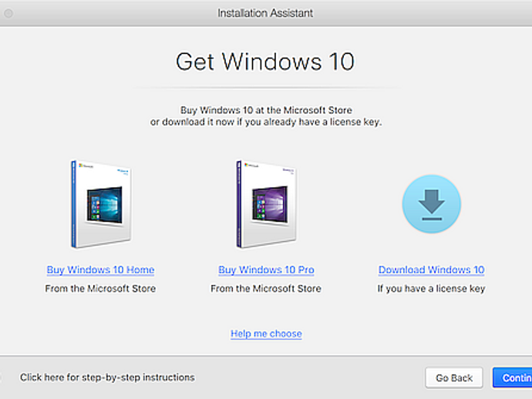Click here for step-by-step instructions text
The height and width of the screenshot is (399, 532).
coord(107,377)
